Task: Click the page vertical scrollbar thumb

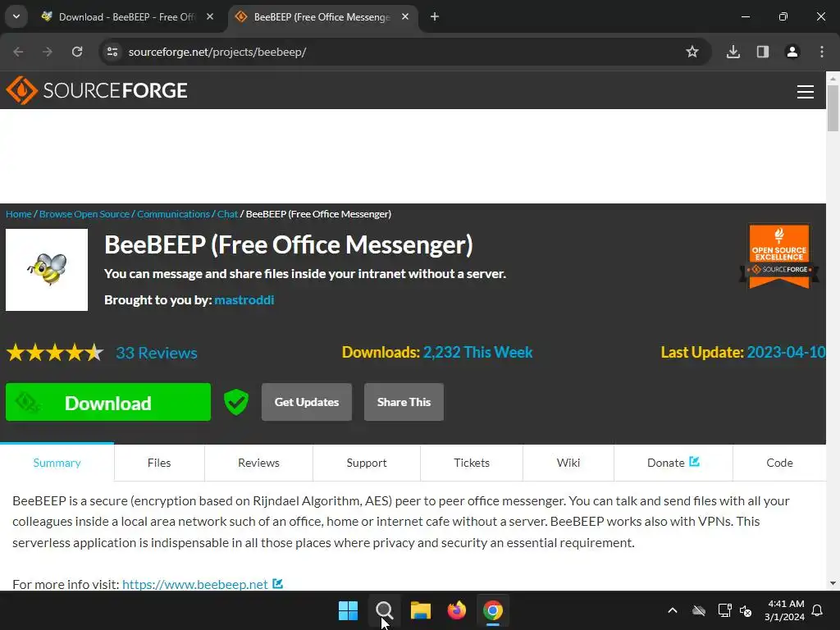Action: pos(833,107)
